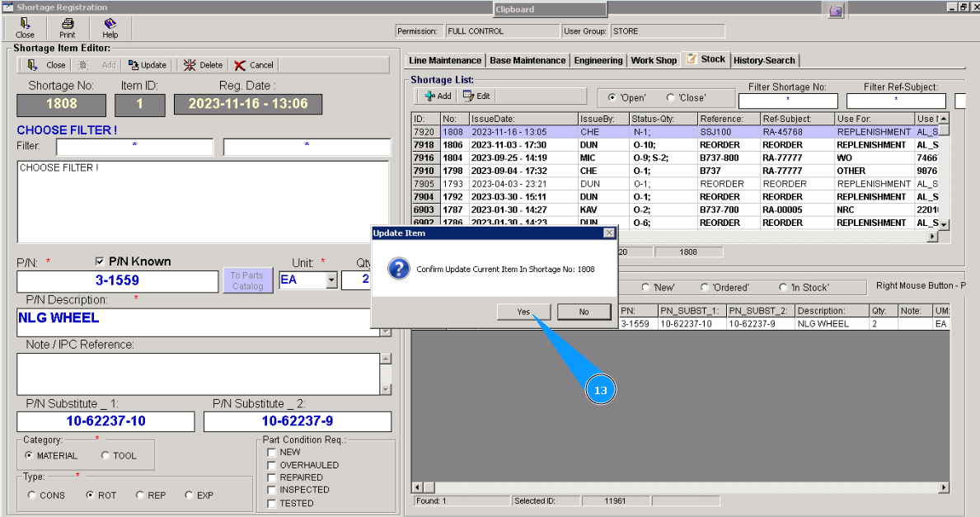This screenshot has width=980, height=517.
Task: Click Add icon in Shortage List
Action: pos(431,96)
